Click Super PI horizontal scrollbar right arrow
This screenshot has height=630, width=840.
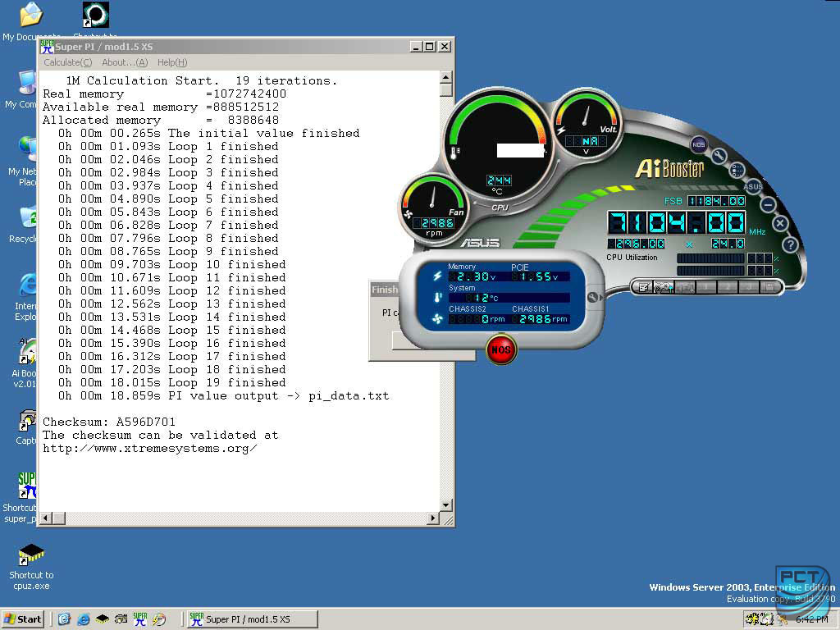coord(433,518)
